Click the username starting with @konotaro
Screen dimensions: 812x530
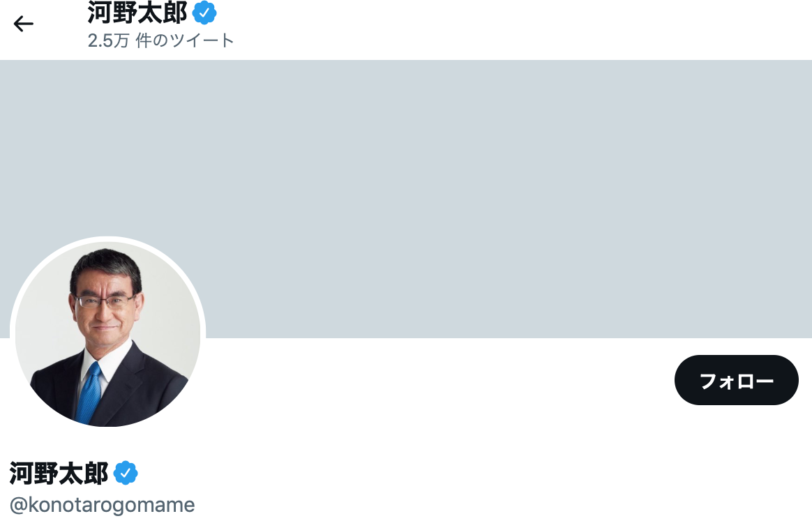[102, 505]
